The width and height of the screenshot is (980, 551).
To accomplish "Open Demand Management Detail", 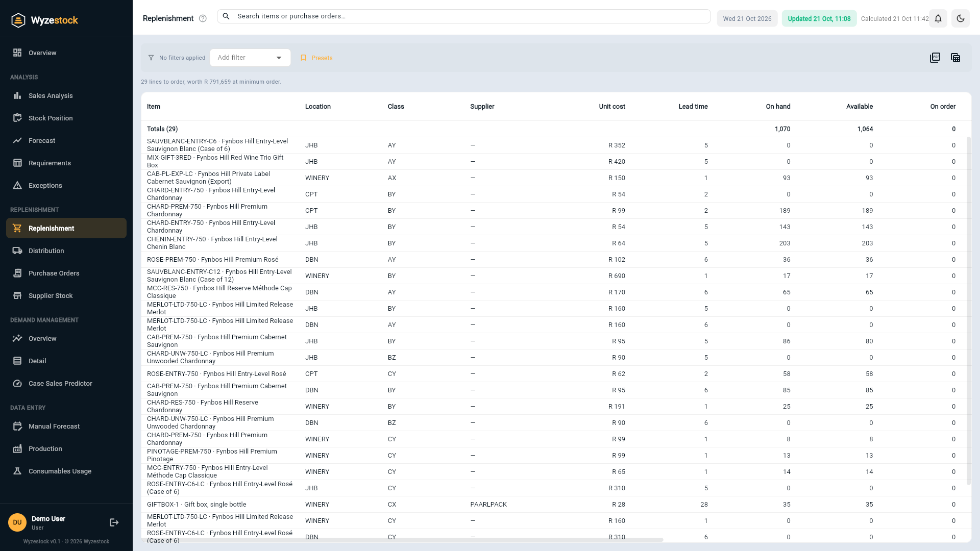I will click(66, 361).
